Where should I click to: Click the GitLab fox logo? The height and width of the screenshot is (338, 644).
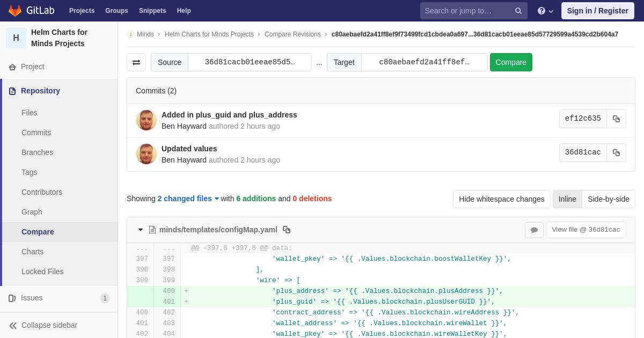[x=15, y=11]
